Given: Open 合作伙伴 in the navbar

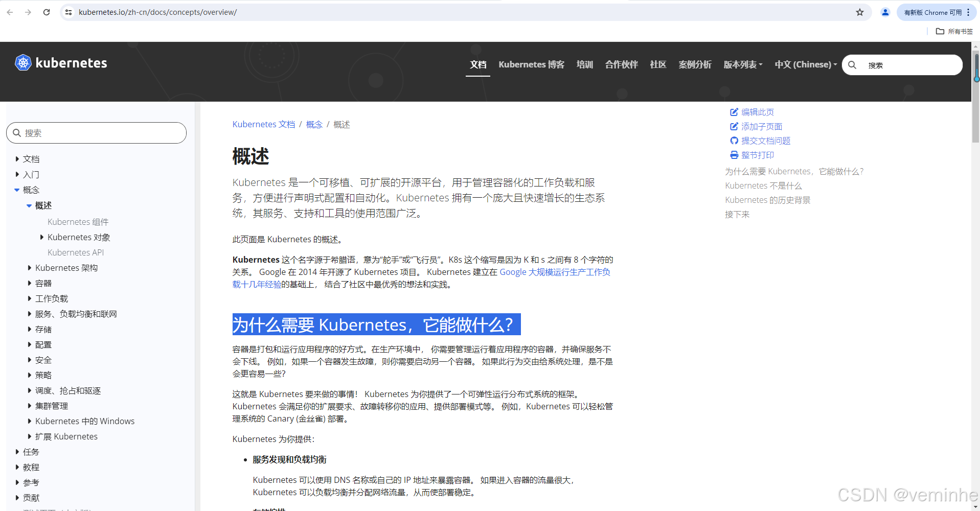Looking at the screenshot, I should 622,64.
